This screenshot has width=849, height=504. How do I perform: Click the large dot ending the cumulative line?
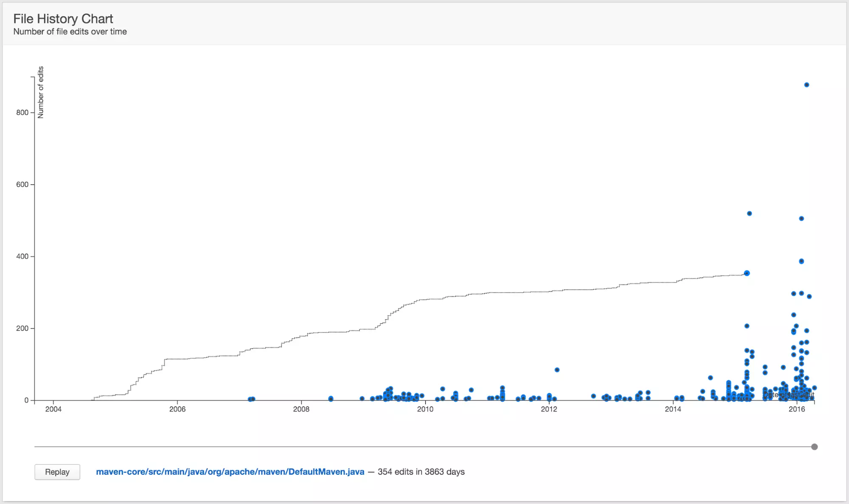(747, 273)
